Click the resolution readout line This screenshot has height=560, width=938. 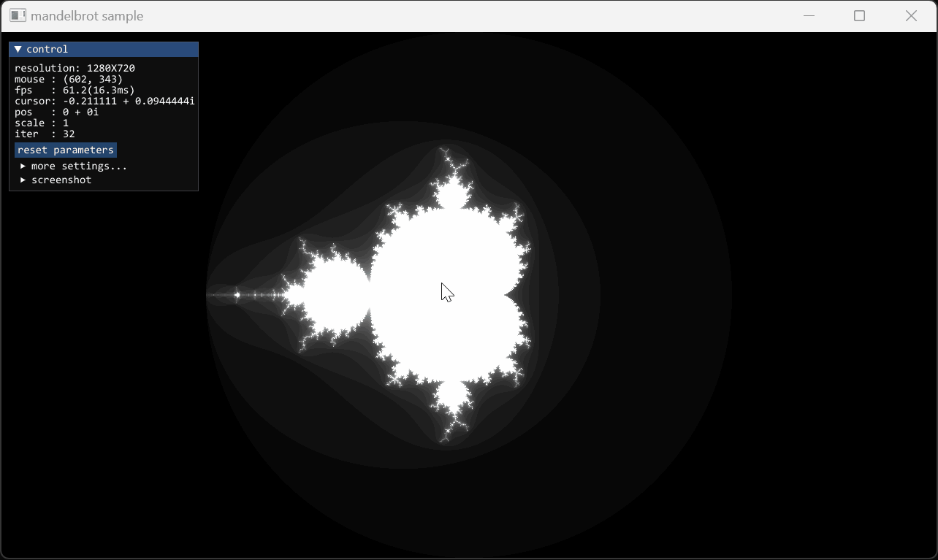point(75,68)
